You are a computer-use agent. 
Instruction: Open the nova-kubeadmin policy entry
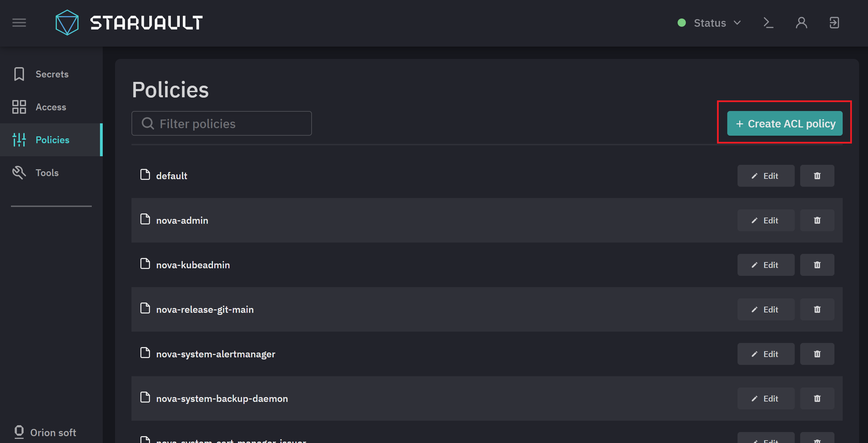(193, 265)
